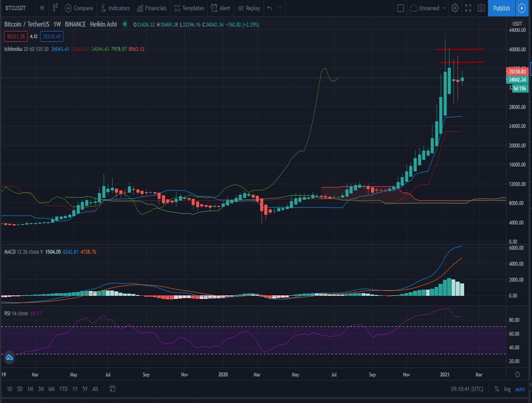
Task: Toggle log scale
Action: [x=507, y=389]
